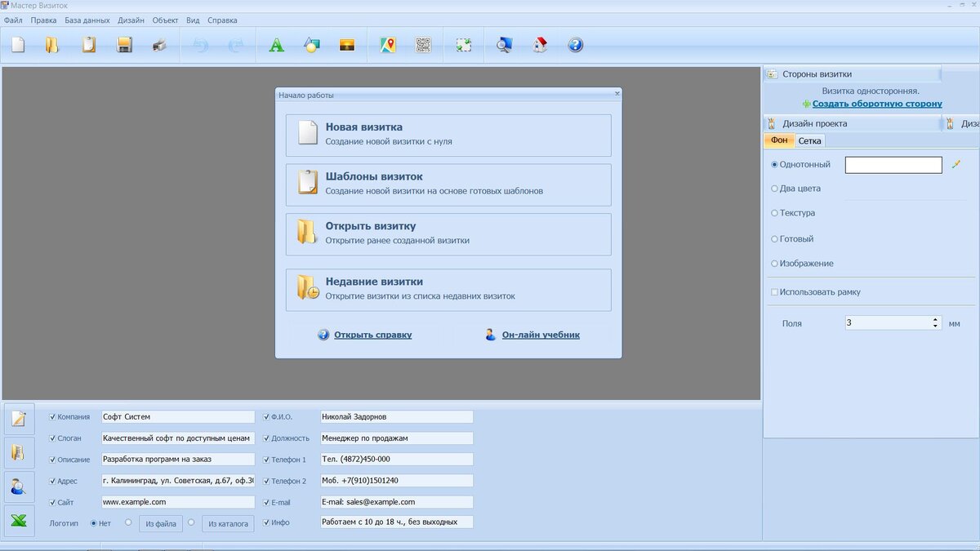Choose Открыть визитку option
This screenshot has height=551, width=980.
tap(448, 234)
